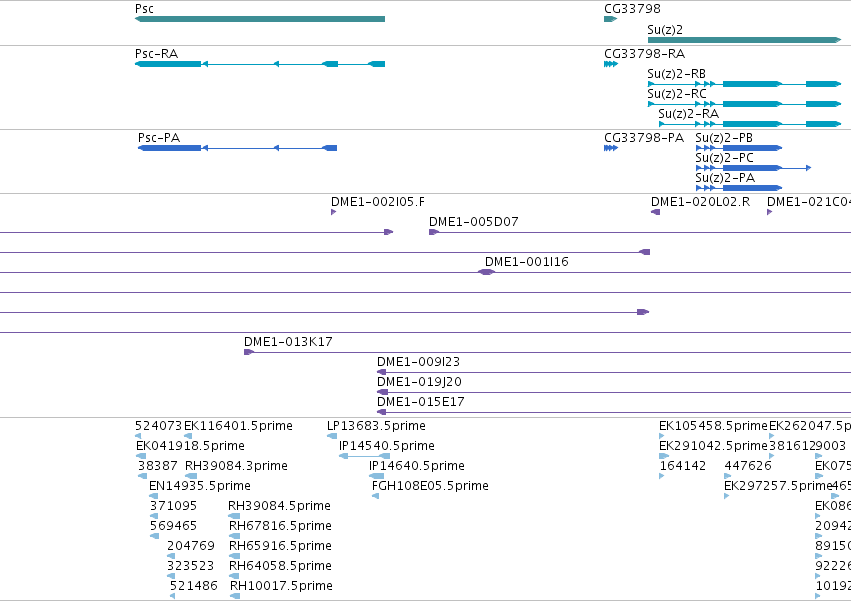This screenshot has height=601, width=851.
Task: Select the CG33798 gene arrow glyph
Action: coord(611,19)
